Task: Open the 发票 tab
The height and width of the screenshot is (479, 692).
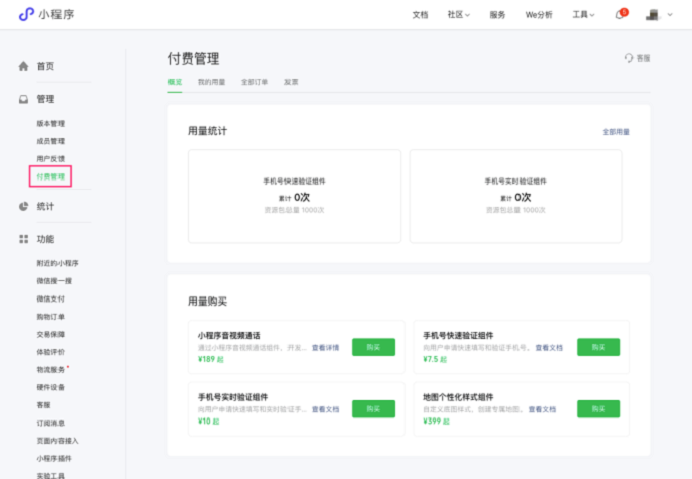Action: [291, 82]
